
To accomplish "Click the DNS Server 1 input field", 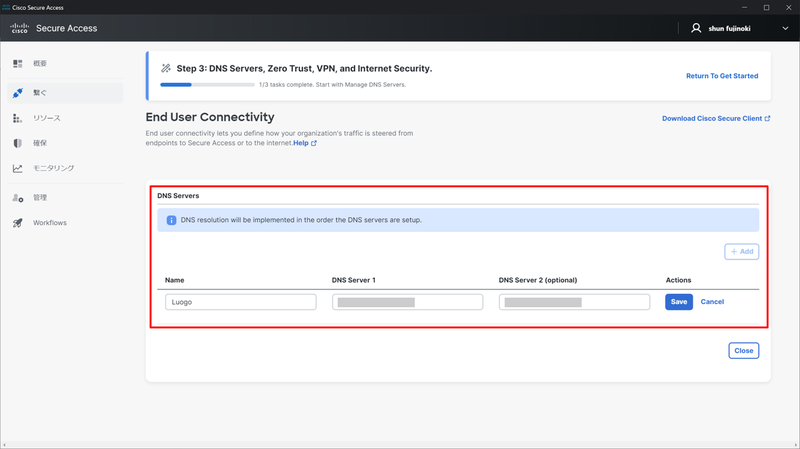I will 407,302.
